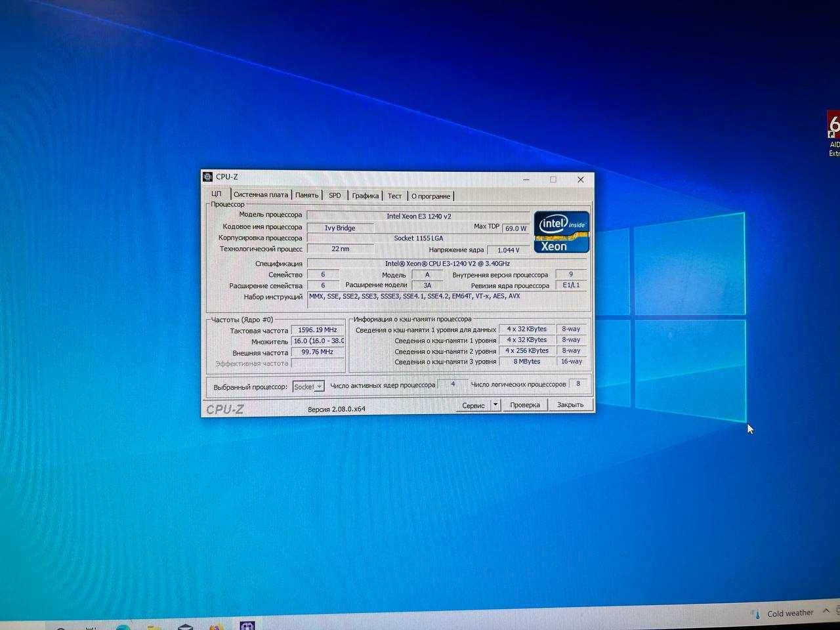Click the Сервис button
The image size is (840, 630).
(x=473, y=406)
